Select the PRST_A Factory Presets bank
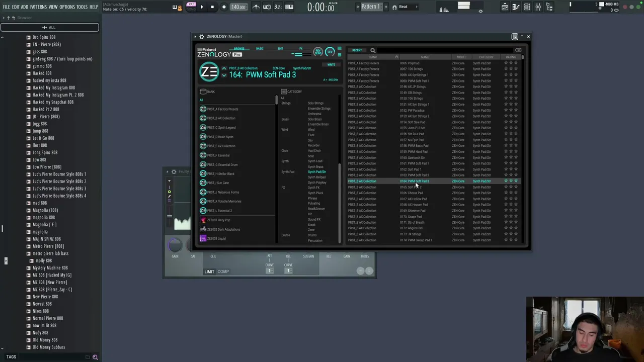Image resolution: width=644 pixels, height=362 pixels. 222,109
